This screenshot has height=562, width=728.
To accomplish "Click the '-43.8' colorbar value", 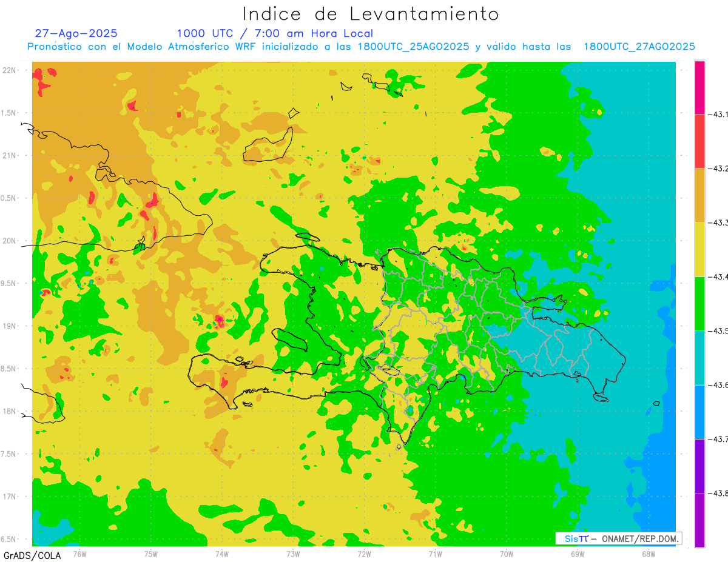I will (x=718, y=493).
